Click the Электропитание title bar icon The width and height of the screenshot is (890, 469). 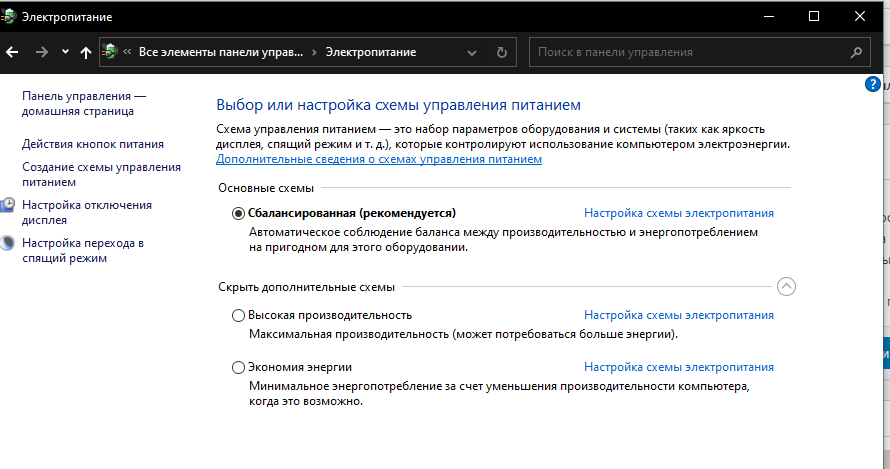[8, 16]
